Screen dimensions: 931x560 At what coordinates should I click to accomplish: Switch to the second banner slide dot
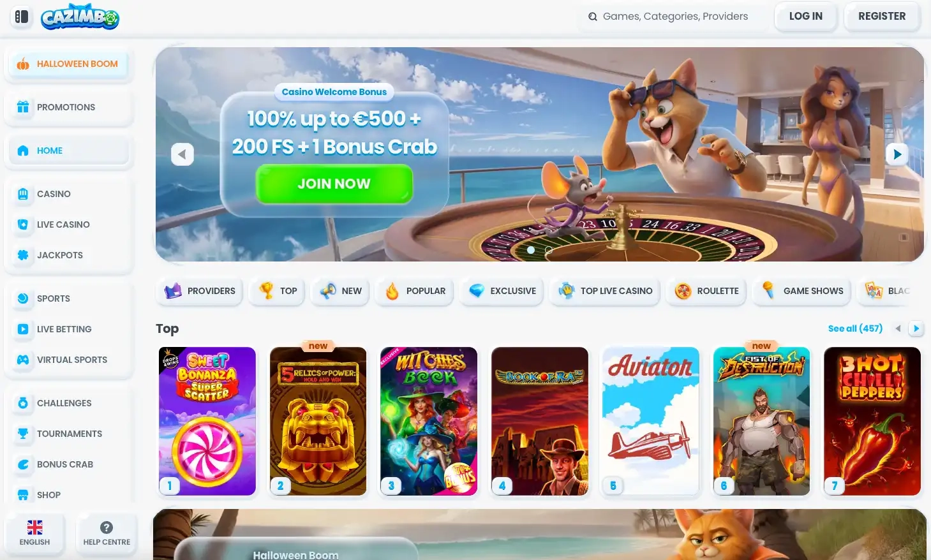pos(549,250)
